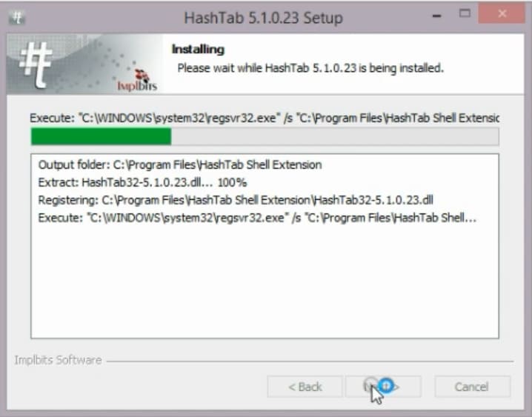Image resolution: width=532 pixels, height=417 pixels.
Task: Close the HashTab Setup window
Action: [502, 13]
